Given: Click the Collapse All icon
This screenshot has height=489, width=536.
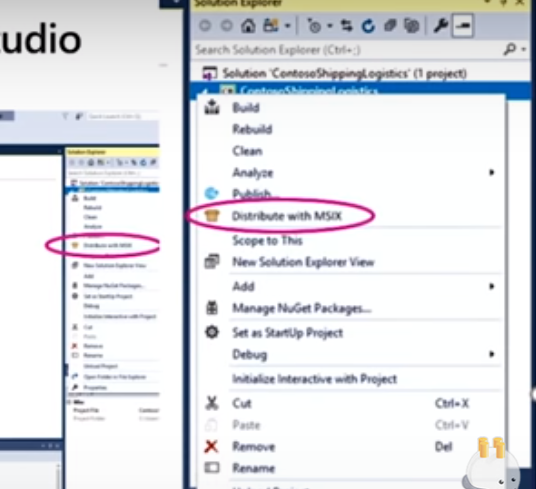Looking at the screenshot, I should pyautogui.click(x=390, y=26).
